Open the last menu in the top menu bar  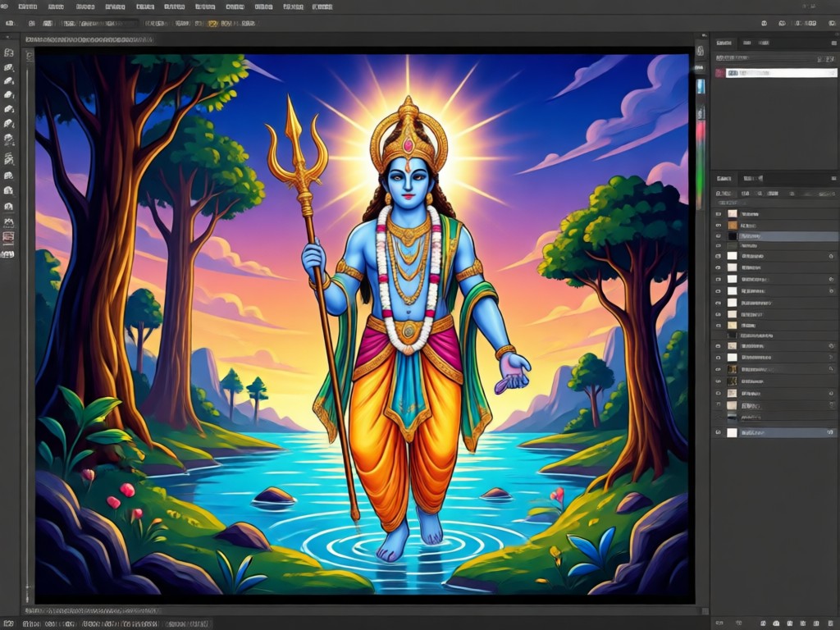(322, 7)
